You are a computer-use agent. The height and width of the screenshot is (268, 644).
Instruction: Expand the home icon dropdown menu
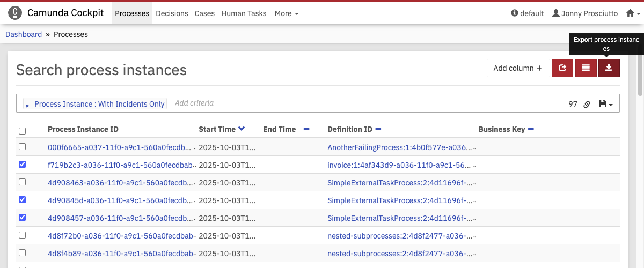point(633,13)
